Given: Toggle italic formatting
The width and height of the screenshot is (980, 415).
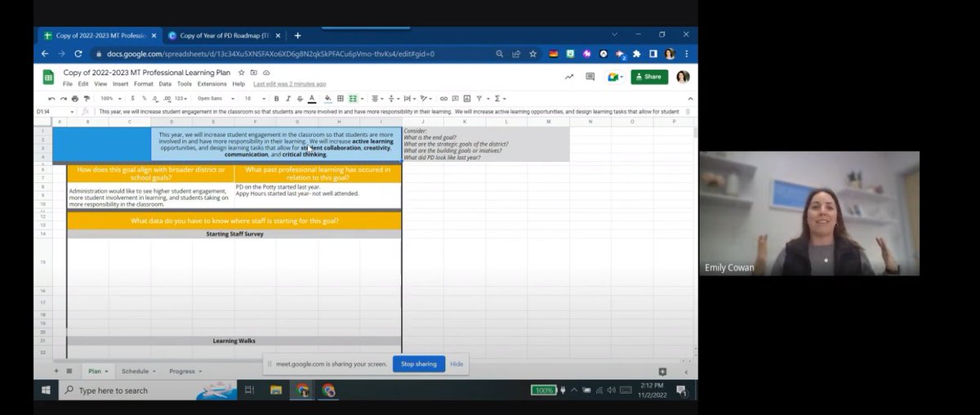Looking at the screenshot, I should pyautogui.click(x=287, y=98).
